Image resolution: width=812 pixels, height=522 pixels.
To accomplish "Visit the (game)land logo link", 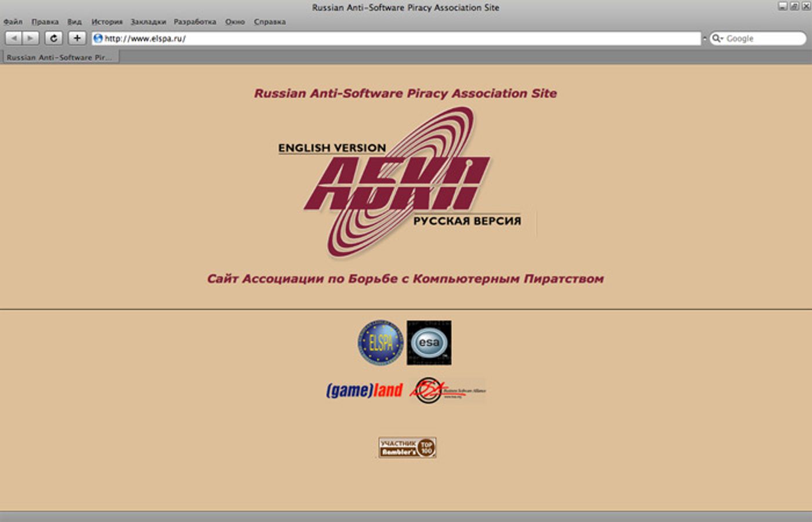I will pos(364,390).
